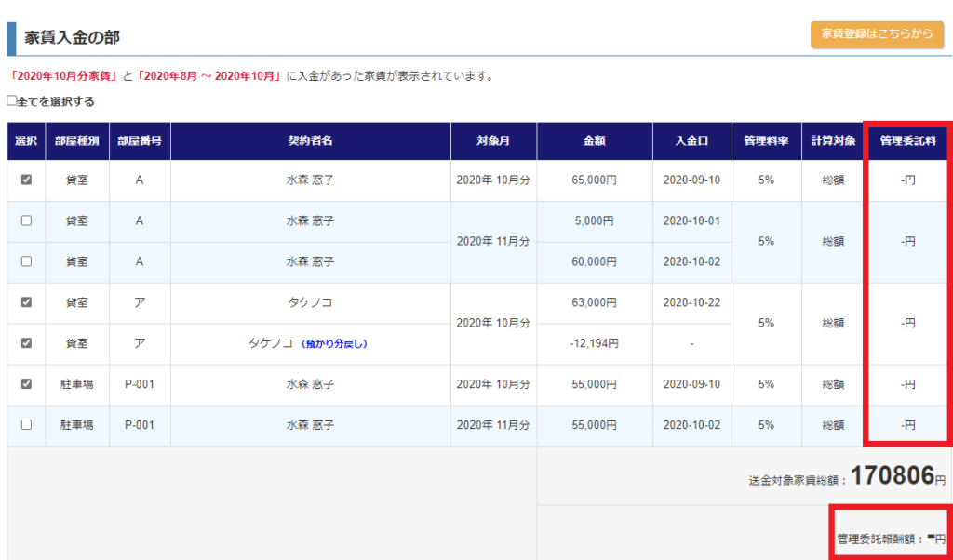Click the 170806 remittance total amount
Image resolution: width=953 pixels, height=560 pixels.
point(892,477)
